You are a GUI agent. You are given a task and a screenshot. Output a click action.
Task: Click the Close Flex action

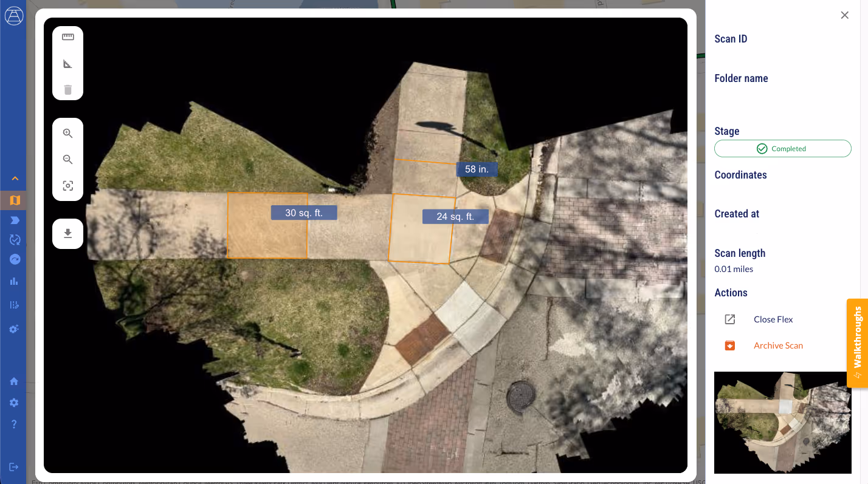point(773,319)
